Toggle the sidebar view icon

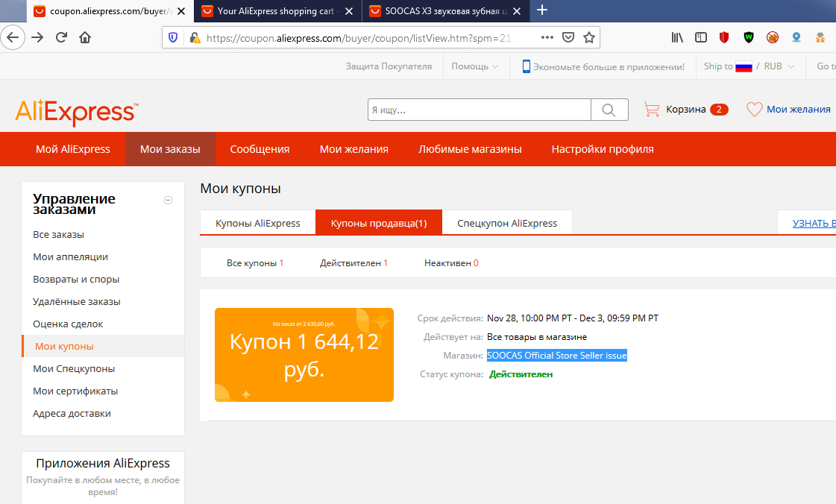[x=700, y=37]
